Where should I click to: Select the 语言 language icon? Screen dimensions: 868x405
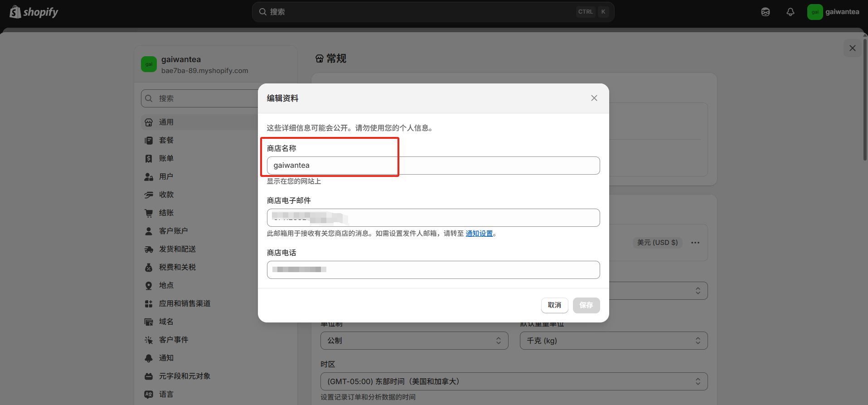point(149,395)
